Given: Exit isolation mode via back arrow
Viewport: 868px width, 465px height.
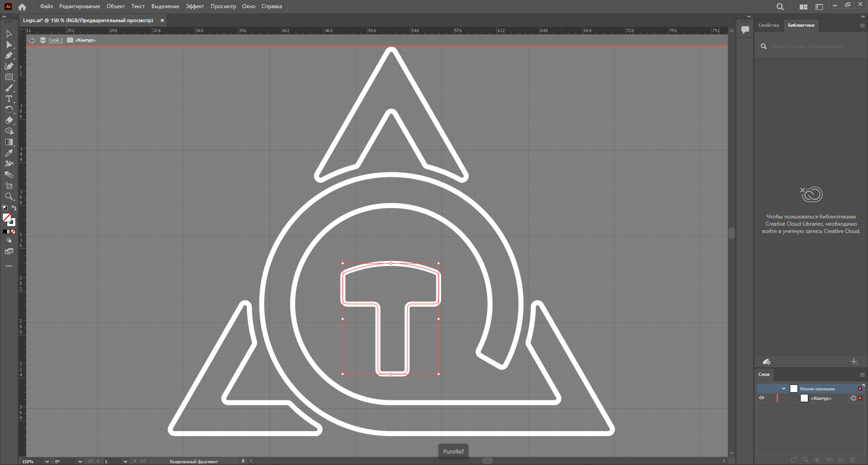Looking at the screenshot, I should tap(32, 40).
